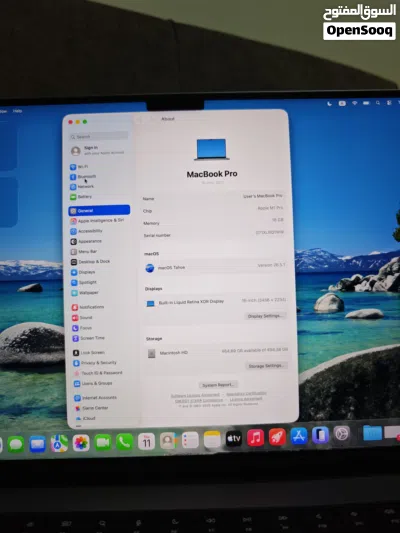This screenshot has height=533, width=400.
Task: Open iCloud in the sidebar
Action: [x=85, y=418]
